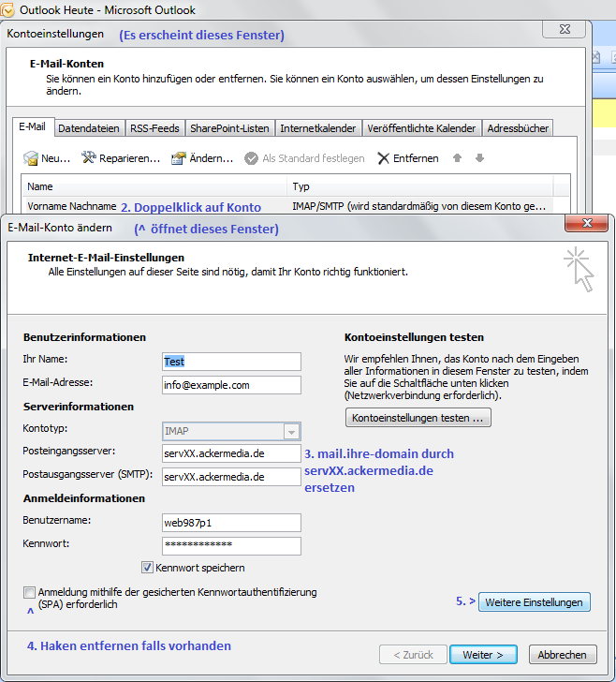Click the Als Standard festlegen checkmark icon

click(x=251, y=158)
